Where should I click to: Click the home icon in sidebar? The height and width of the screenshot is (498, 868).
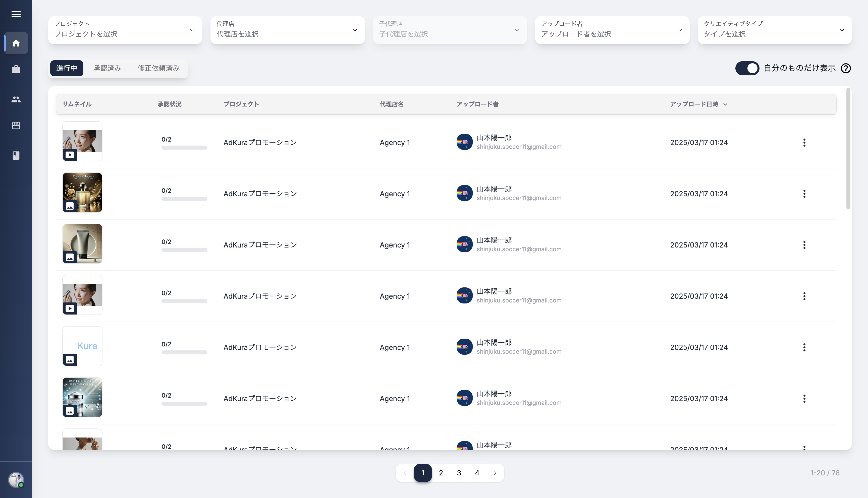16,43
